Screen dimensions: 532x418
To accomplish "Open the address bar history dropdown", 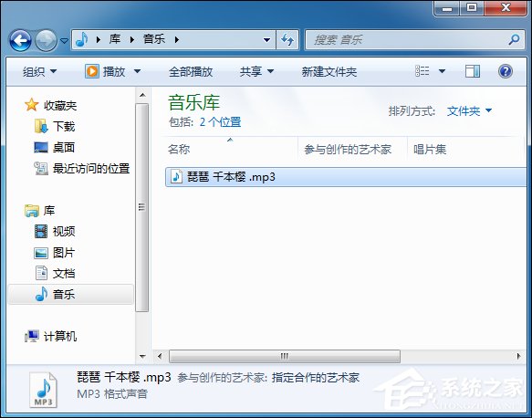I will tap(267, 40).
